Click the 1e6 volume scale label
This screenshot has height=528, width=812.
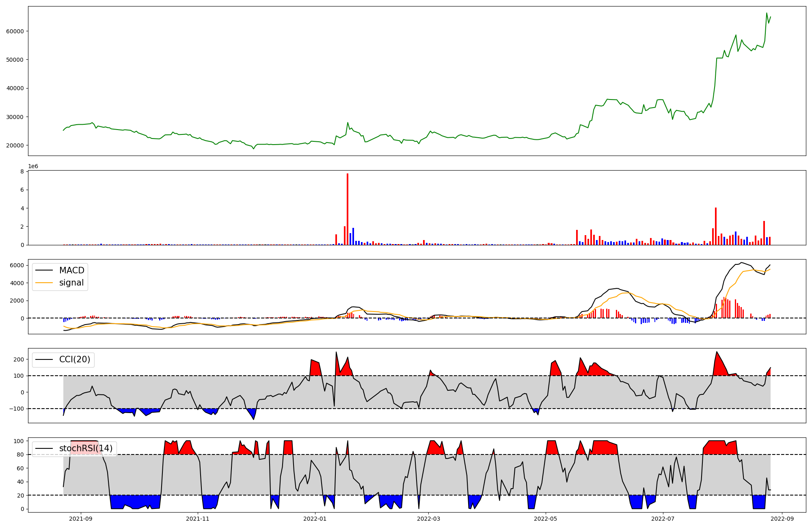(x=33, y=167)
